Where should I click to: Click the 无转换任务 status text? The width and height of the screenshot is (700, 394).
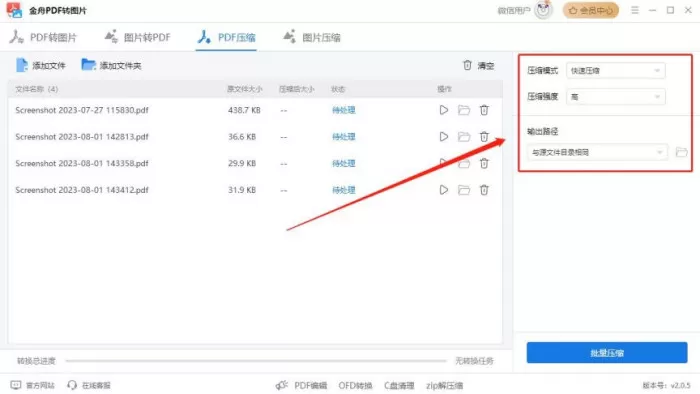(x=474, y=361)
